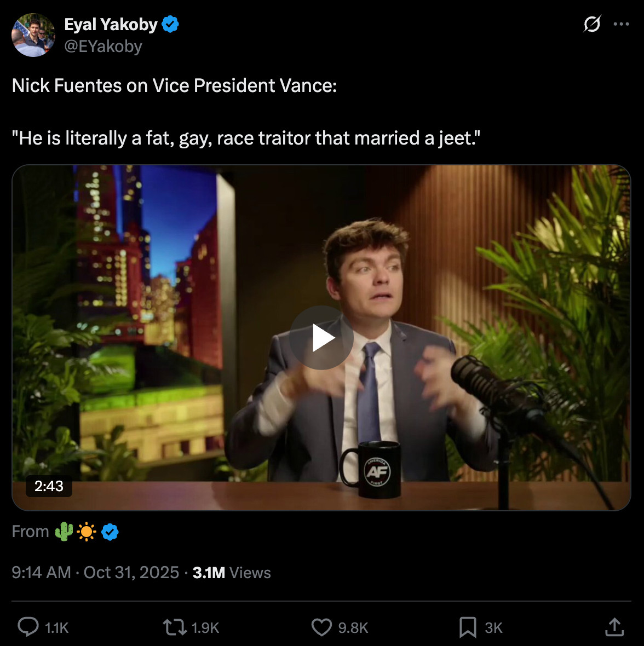644x646 pixels.
Task: Play the embedded video
Action: pos(321,338)
